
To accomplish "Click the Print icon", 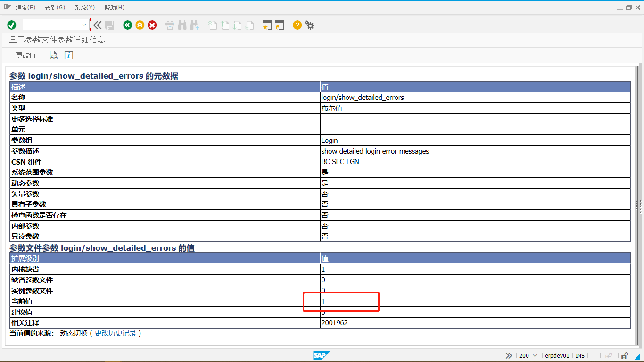I will click(x=170, y=25).
